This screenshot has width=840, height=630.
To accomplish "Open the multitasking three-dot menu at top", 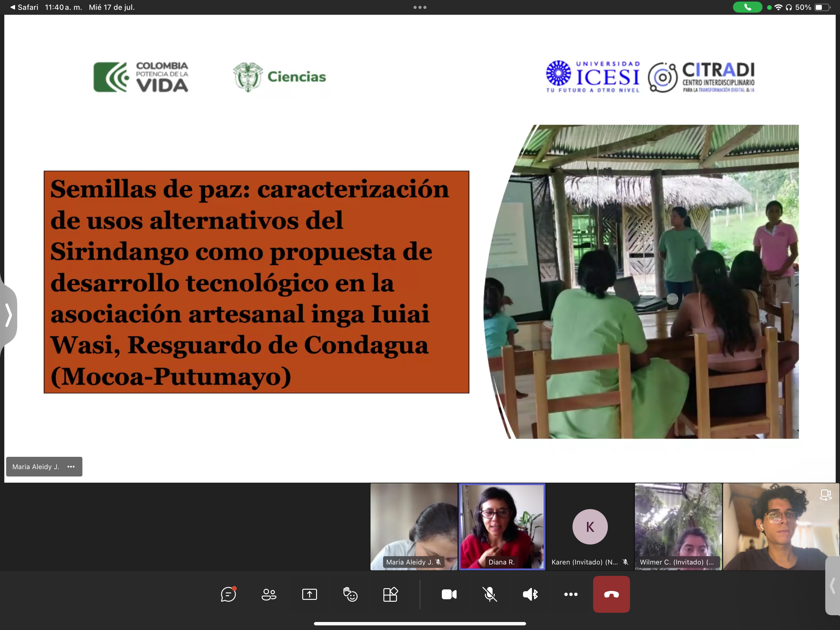I will 420,7.
